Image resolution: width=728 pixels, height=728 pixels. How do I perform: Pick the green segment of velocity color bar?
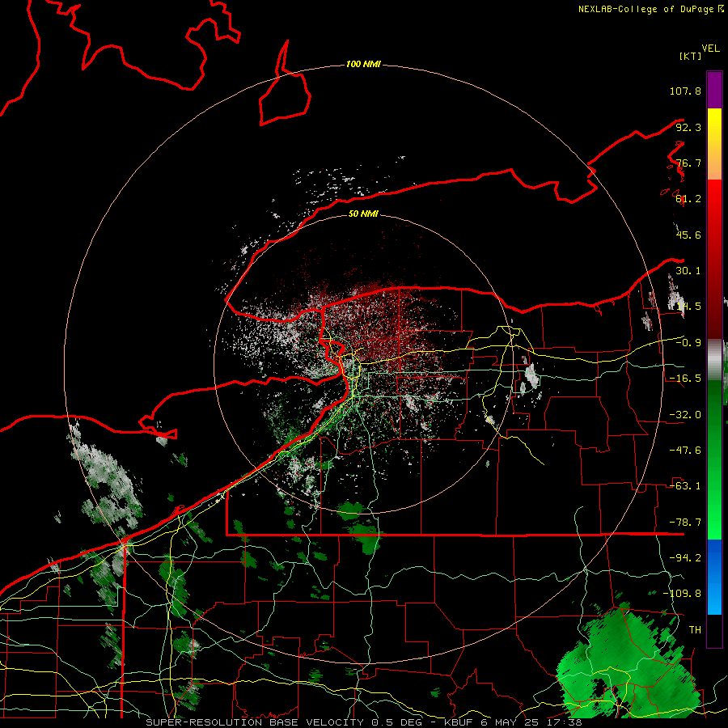pos(714,459)
